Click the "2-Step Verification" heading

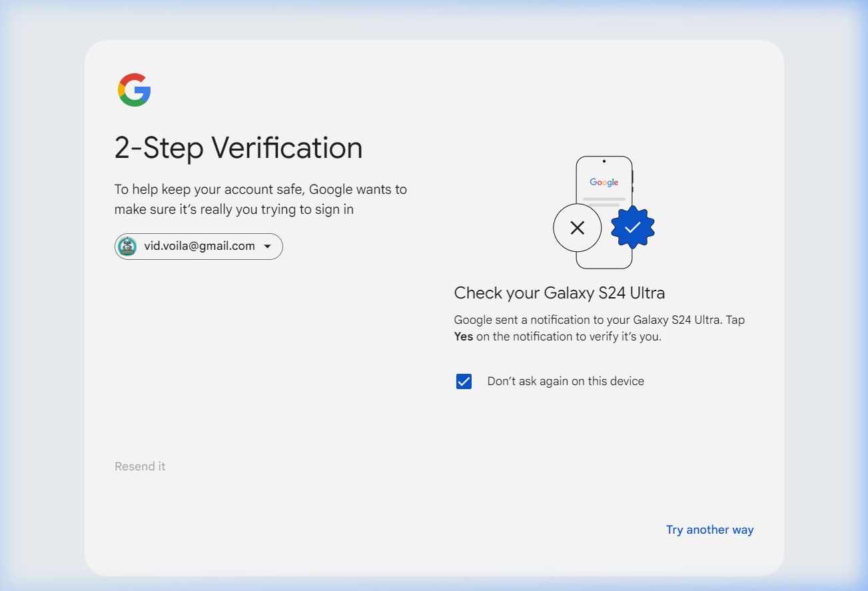tap(238, 148)
